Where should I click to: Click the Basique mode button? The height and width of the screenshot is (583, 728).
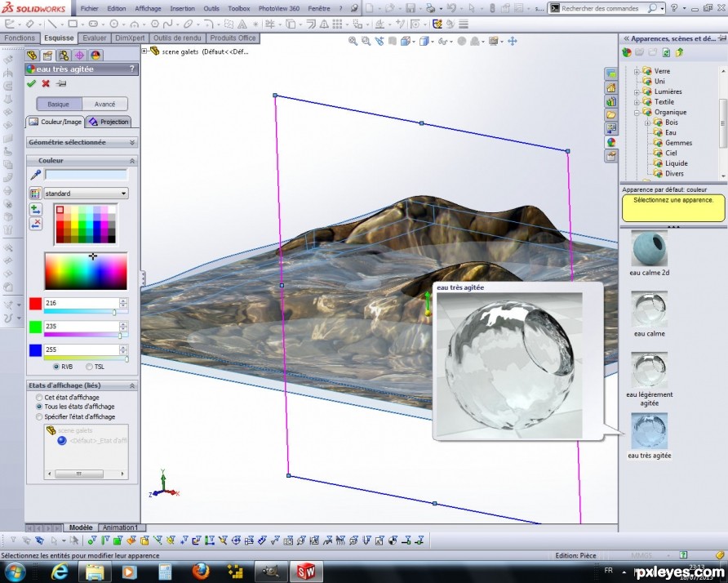point(59,104)
